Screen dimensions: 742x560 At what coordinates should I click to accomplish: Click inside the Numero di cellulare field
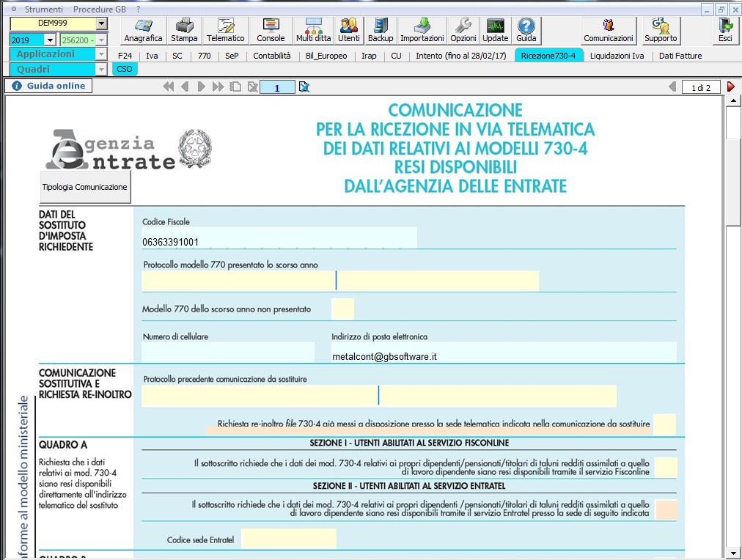pos(227,353)
